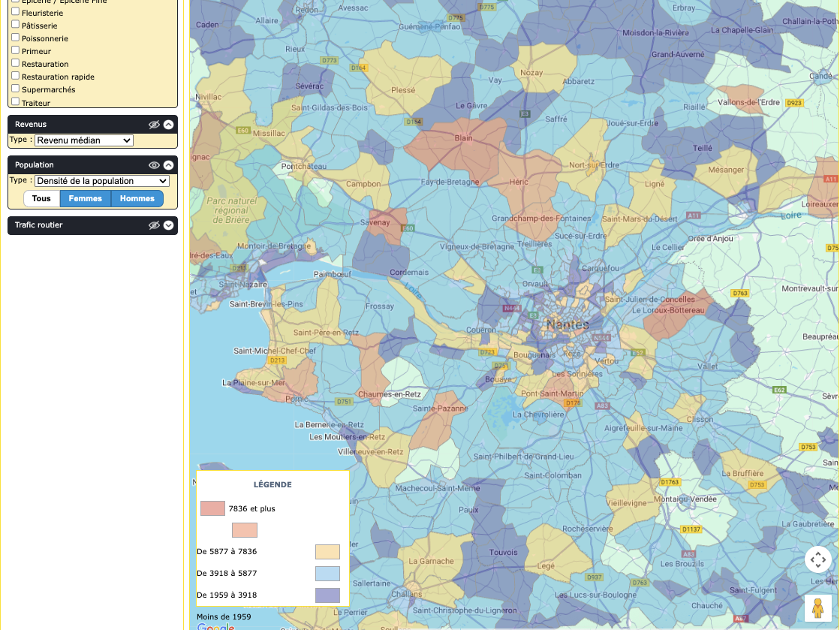Screen dimensions: 840x630
Task: Click the Saint-Nazaire label on map
Action: 242,285
